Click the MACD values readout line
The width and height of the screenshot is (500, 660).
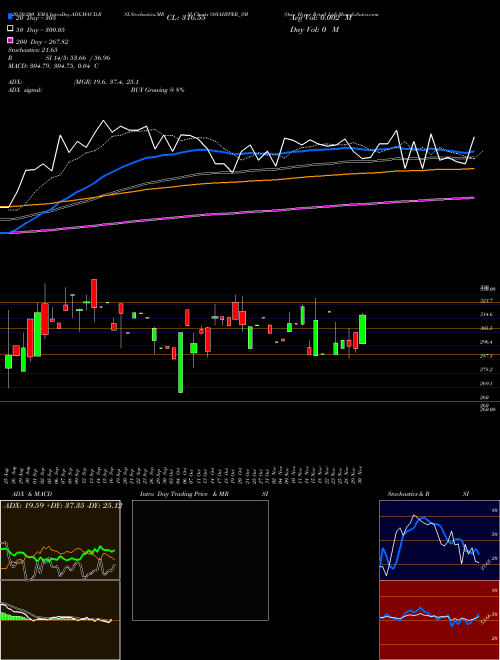click(x=53, y=66)
